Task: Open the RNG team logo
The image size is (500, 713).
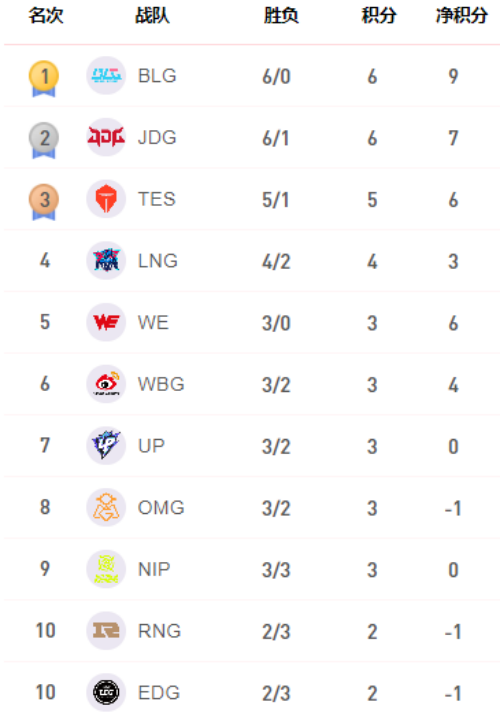Action: (x=106, y=631)
